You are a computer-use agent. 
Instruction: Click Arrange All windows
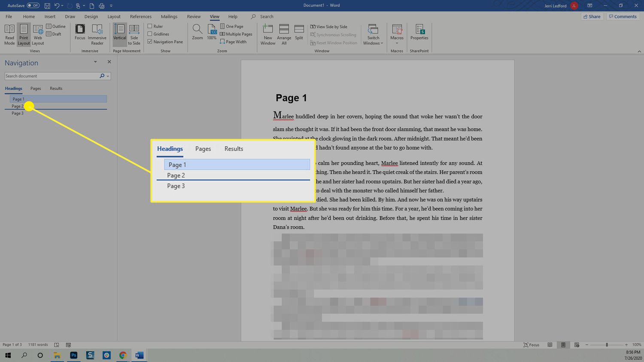pyautogui.click(x=284, y=33)
